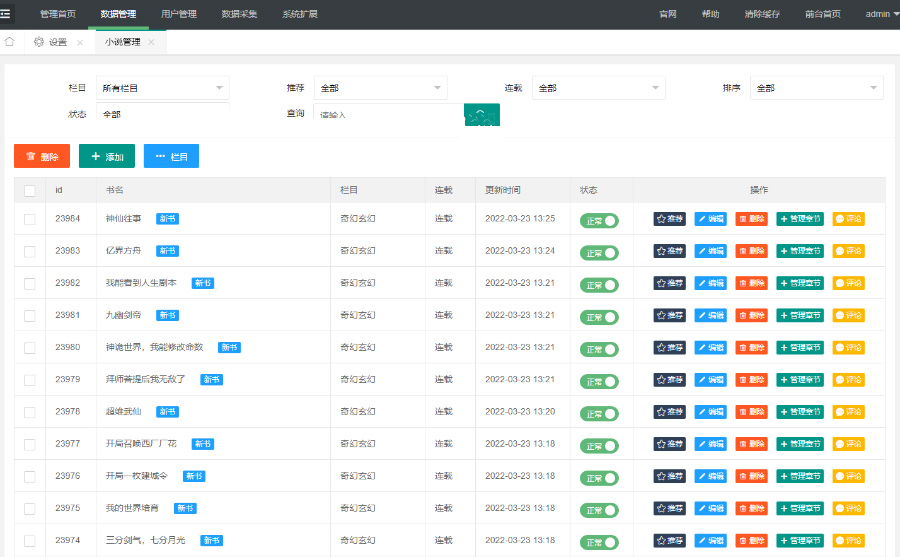Viewport: 900px width, 557px height.
Task: Manage chapters for book 23977
Action: (x=800, y=444)
